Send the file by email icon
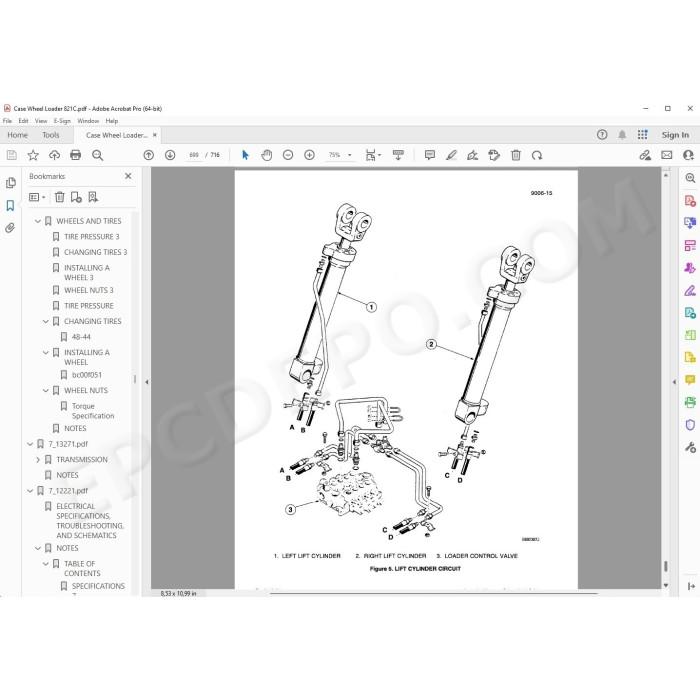 coord(667,155)
